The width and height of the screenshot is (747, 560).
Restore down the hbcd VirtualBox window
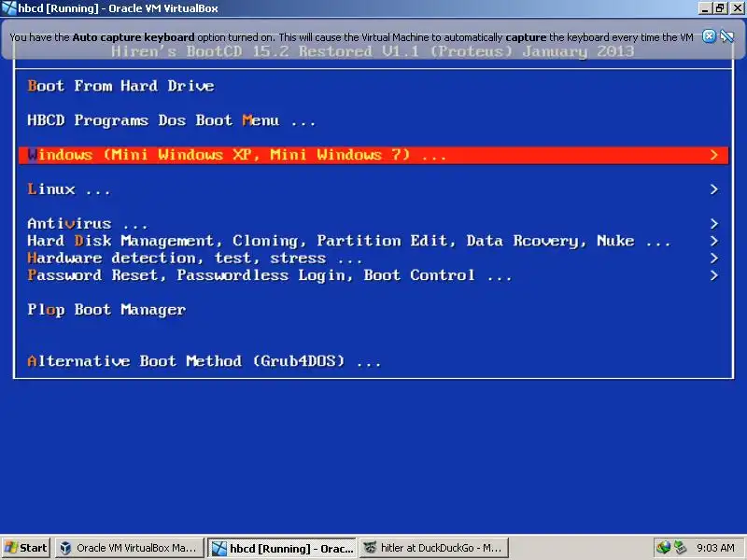pyautogui.click(x=719, y=8)
